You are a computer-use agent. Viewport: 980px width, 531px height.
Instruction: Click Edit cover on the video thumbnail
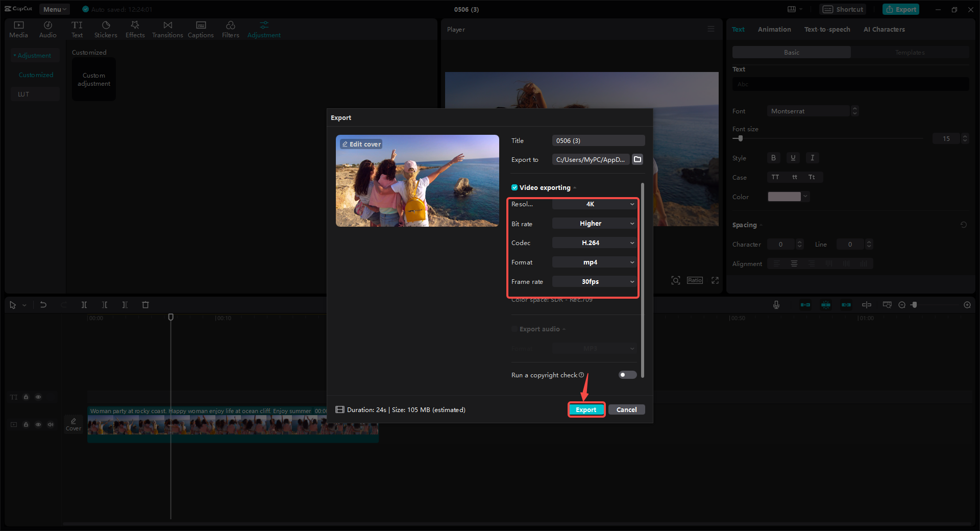click(x=361, y=144)
